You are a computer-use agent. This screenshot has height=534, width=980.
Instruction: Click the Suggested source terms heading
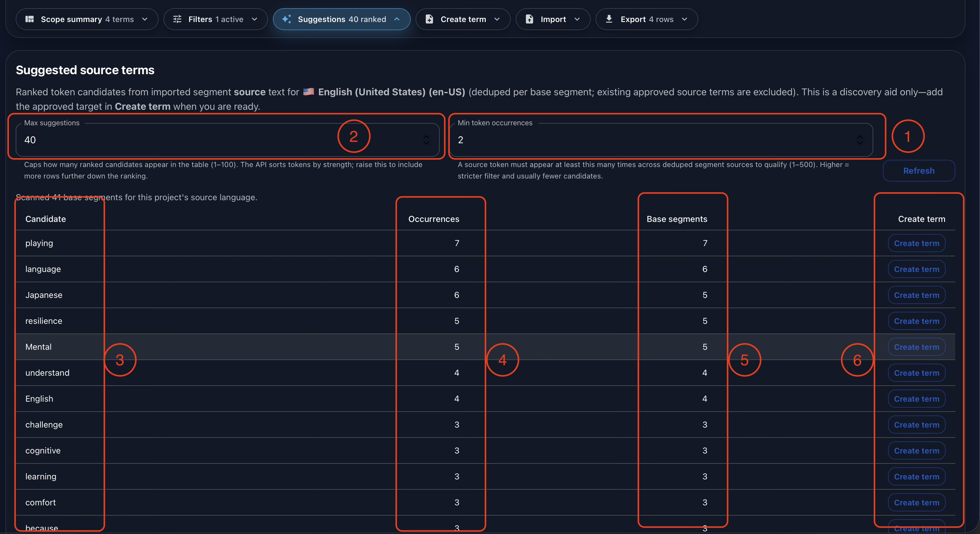pos(85,70)
